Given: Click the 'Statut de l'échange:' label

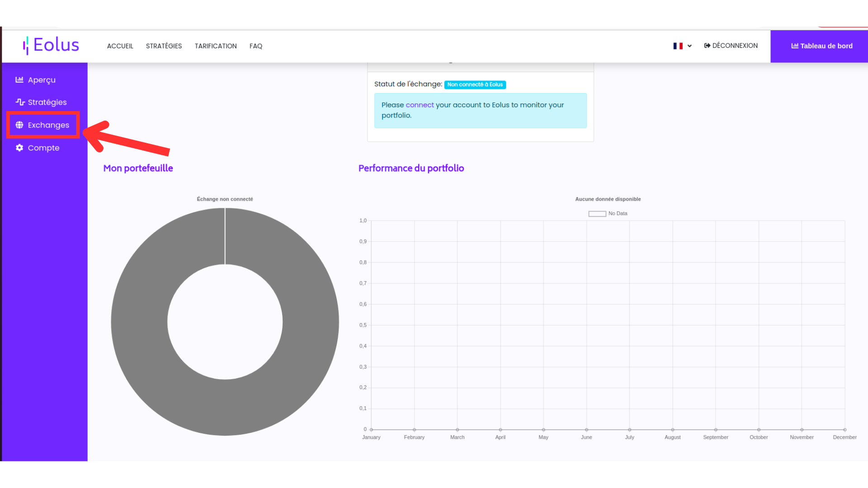Looking at the screenshot, I should [x=408, y=84].
